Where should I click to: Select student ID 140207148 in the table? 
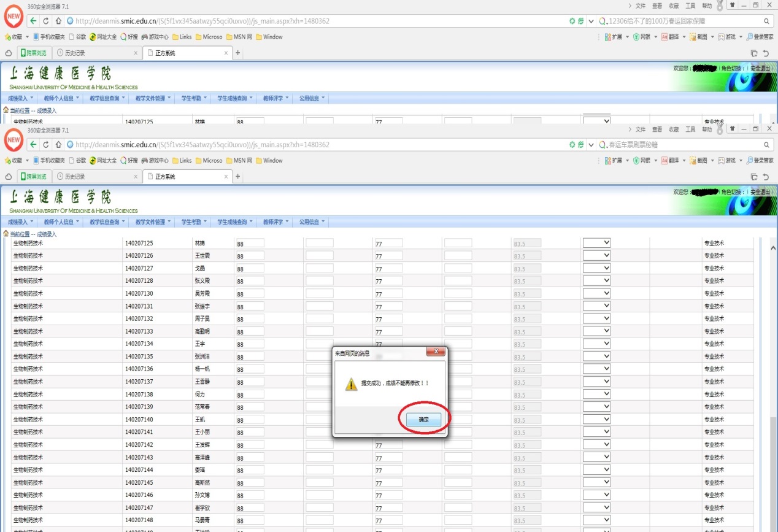tap(139, 520)
